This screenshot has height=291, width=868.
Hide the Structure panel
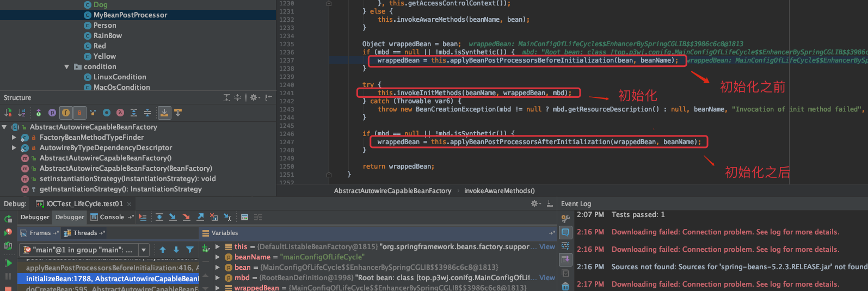(268, 98)
